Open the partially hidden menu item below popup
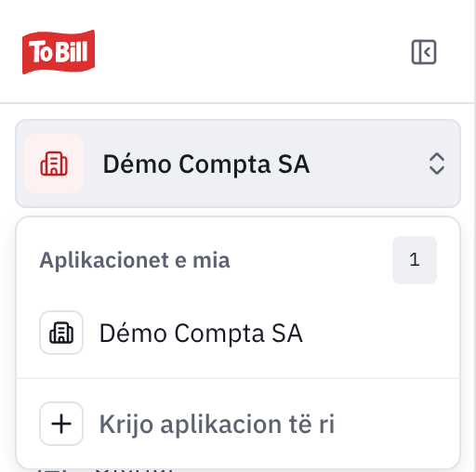476x472 pixels. click(x=105, y=469)
